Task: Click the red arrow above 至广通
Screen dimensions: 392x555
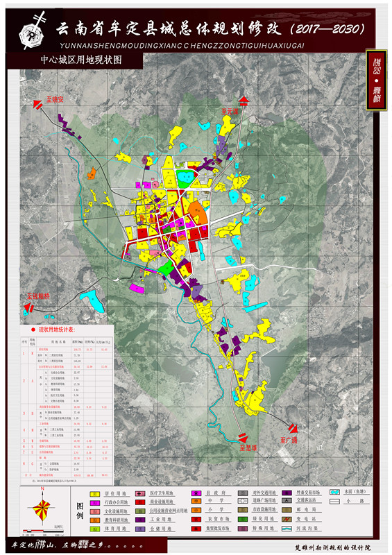Action: click(x=293, y=428)
